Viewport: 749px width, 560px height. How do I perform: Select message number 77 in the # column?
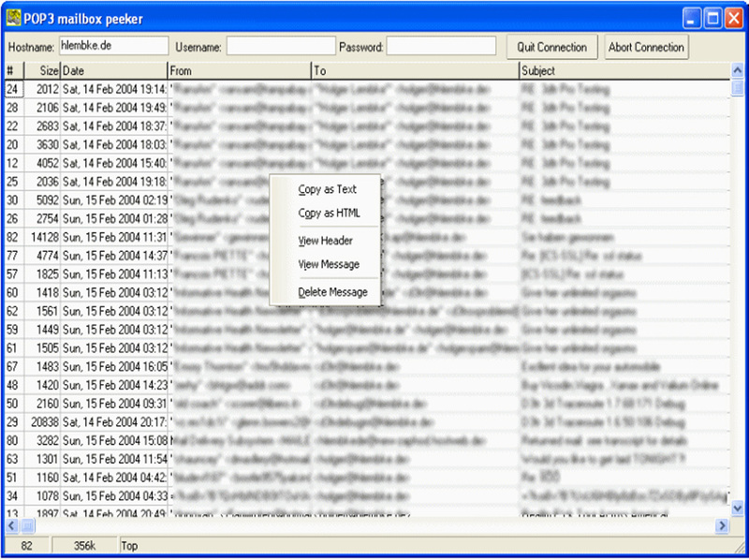[12, 256]
